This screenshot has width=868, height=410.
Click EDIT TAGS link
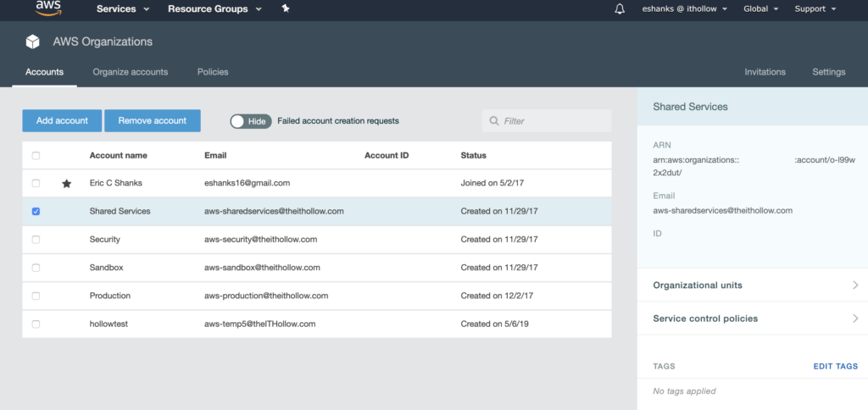(835, 367)
